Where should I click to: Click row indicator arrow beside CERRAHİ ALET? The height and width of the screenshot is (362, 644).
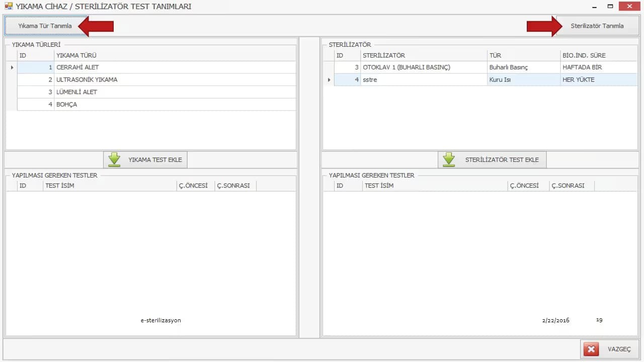click(x=12, y=67)
